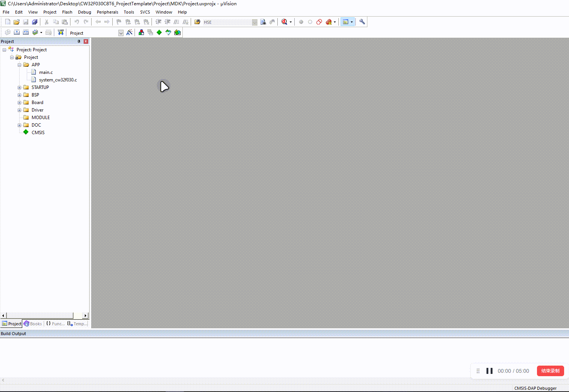Open the Project target selector dropdown
The width and height of the screenshot is (569, 392).
(121, 33)
